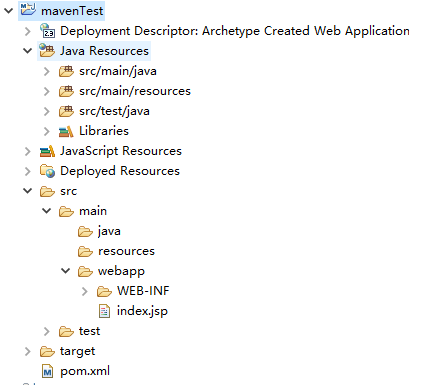
Task: Click the java folder icon under main
Action: tap(85, 231)
